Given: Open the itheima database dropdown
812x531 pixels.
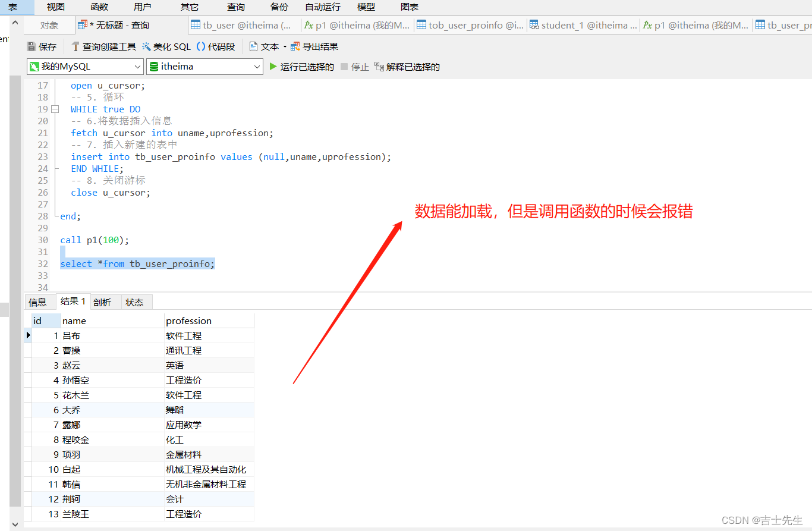Looking at the screenshot, I should pos(205,67).
